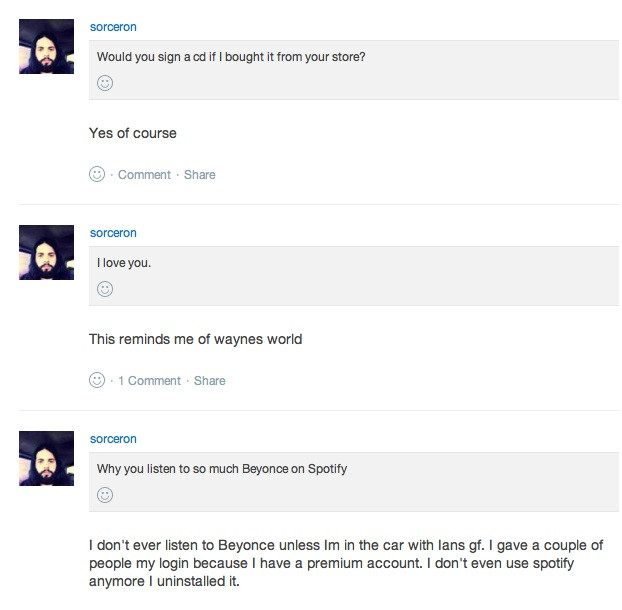This screenshot has width=622, height=610.
Task: Open "1 Comment" on the waynes world answer
Action: click(149, 381)
